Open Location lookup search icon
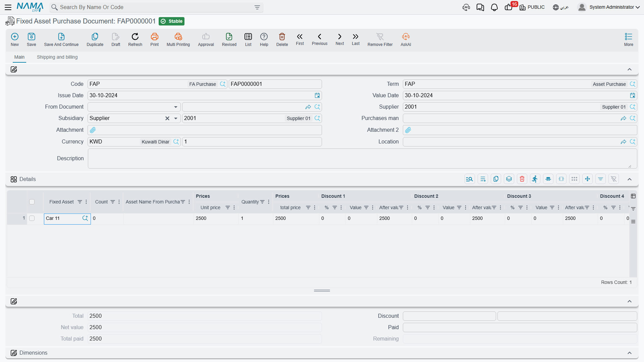 [x=633, y=142]
